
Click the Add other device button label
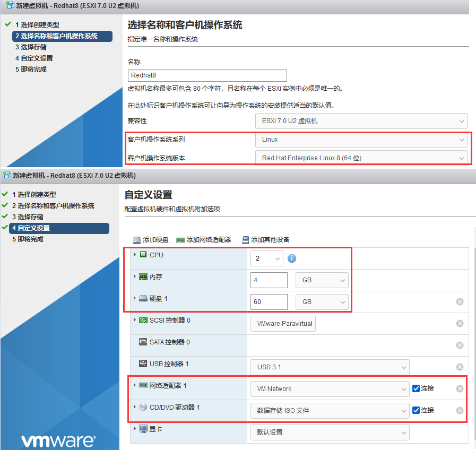[270, 240]
